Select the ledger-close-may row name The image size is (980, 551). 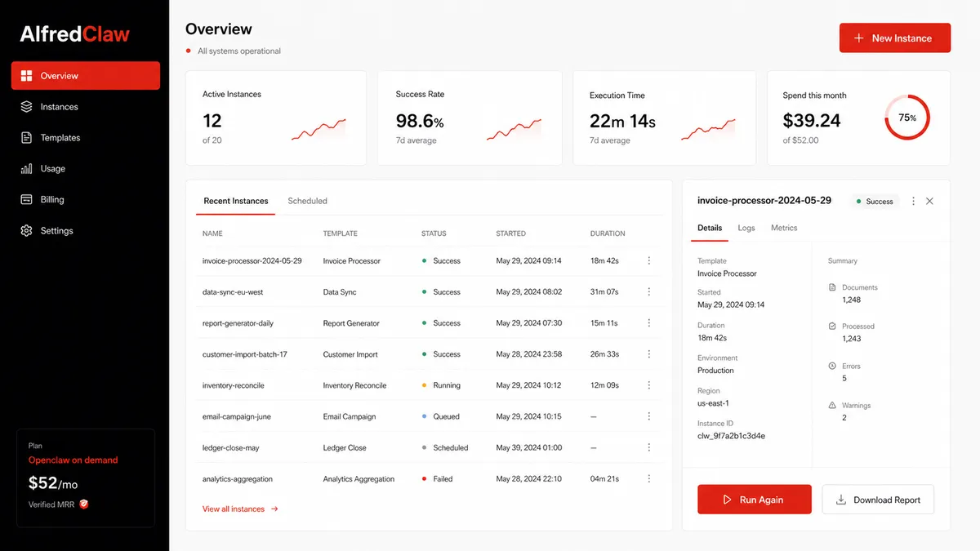pyautogui.click(x=231, y=447)
